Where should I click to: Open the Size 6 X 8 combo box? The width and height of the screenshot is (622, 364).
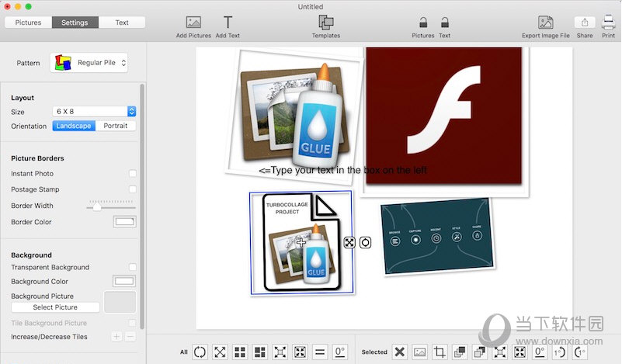tap(94, 112)
